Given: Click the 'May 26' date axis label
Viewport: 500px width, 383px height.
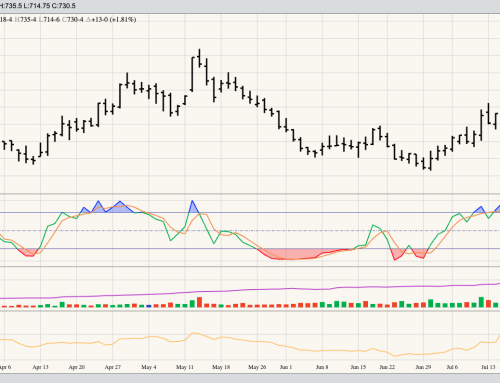Looking at the screenshot, I should coord(257,367).
